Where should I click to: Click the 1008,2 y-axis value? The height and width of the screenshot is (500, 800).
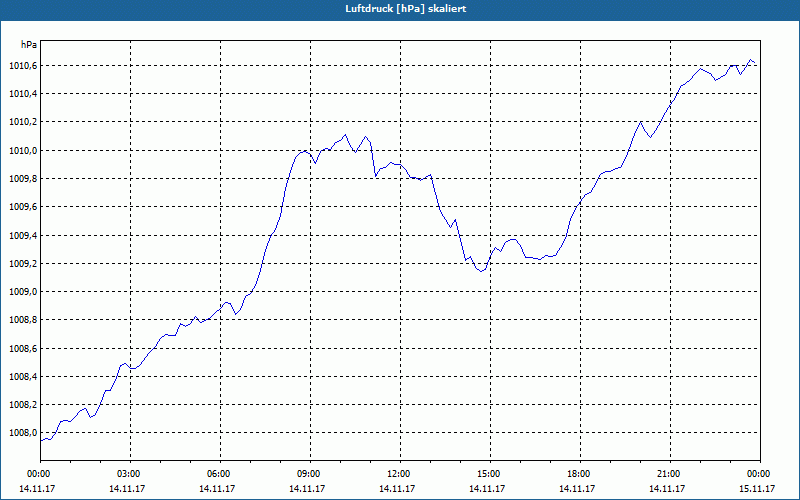22,405
